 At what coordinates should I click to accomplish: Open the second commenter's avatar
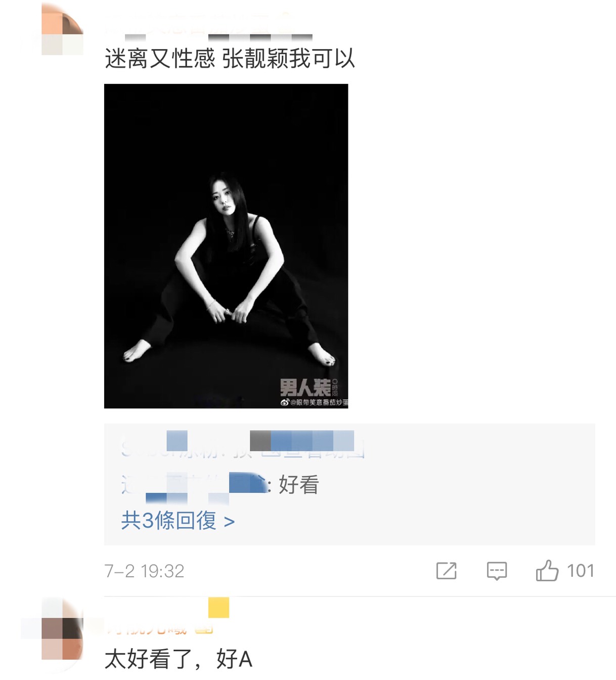point(63,637)
